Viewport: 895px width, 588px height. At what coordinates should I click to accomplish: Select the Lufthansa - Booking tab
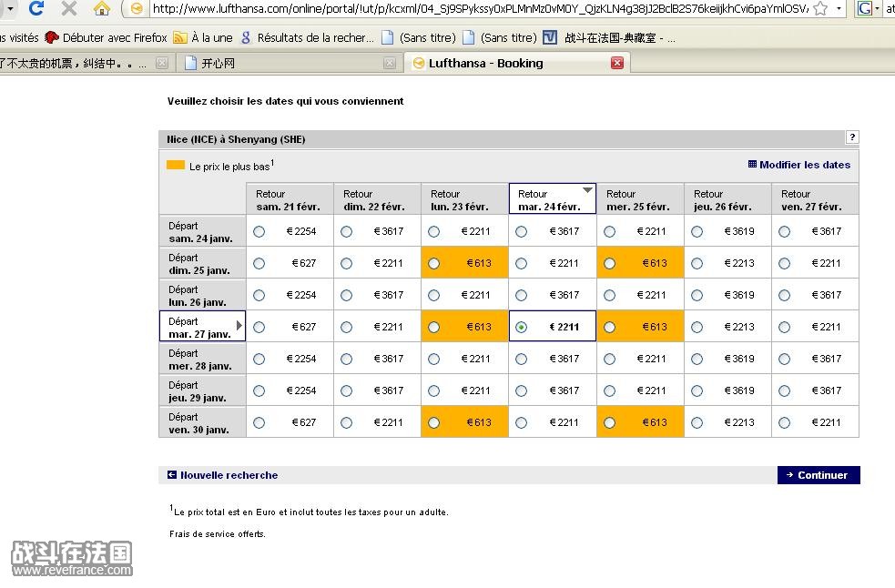pos(518,63)
